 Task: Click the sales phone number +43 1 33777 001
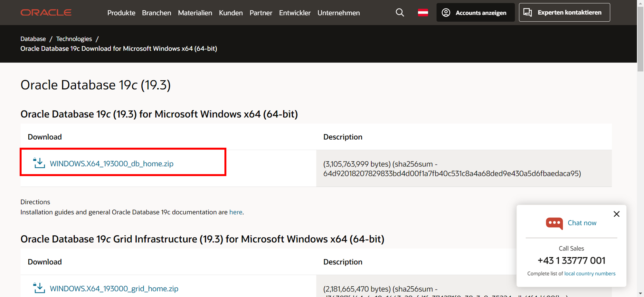pyautogui.click(x=572, y=260)
